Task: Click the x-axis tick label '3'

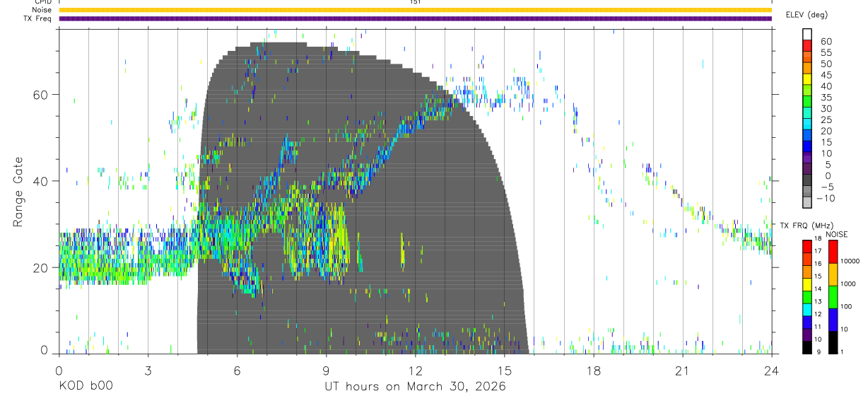Action: point(148,371)
